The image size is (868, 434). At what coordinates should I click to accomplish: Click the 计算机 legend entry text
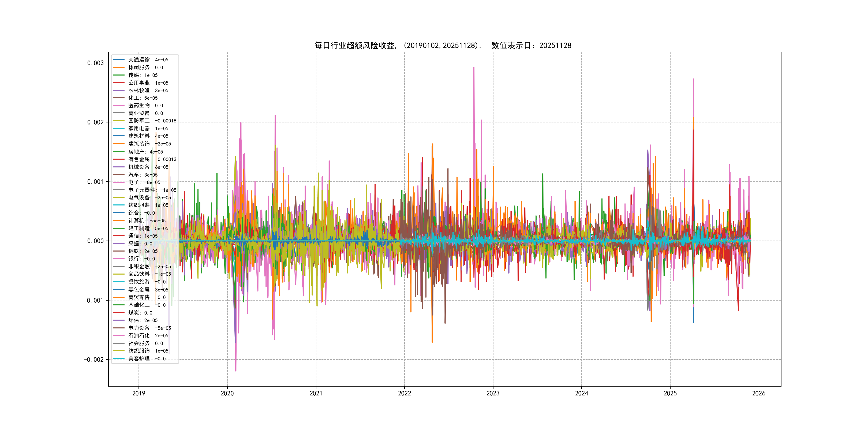(x=147, y=220)
